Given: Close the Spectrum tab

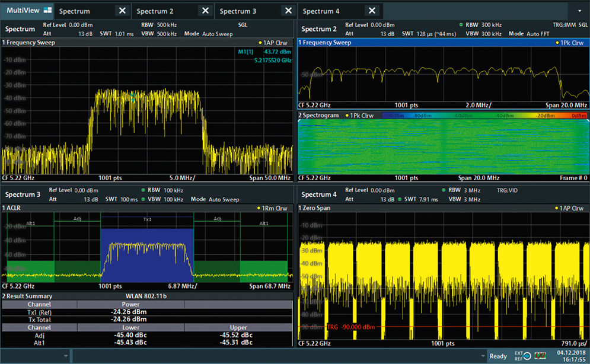Looking at the screenshot, I should [x=122, y=11].
